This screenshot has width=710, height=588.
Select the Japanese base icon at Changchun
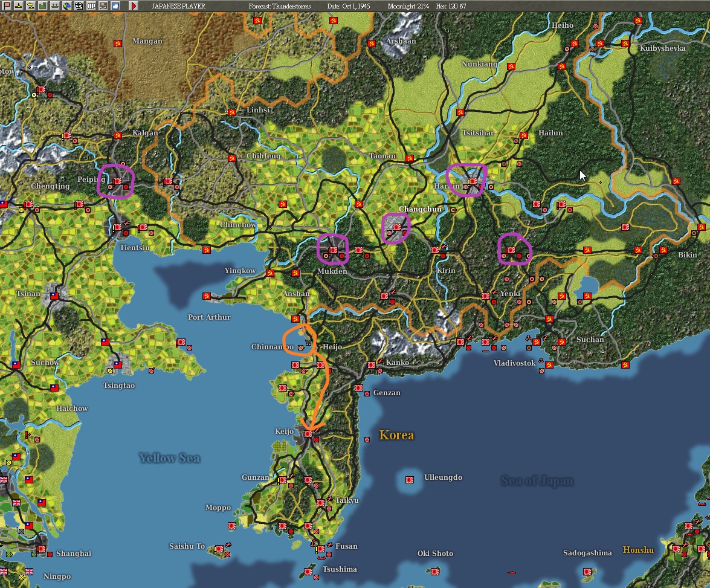(x=397, y=227)
